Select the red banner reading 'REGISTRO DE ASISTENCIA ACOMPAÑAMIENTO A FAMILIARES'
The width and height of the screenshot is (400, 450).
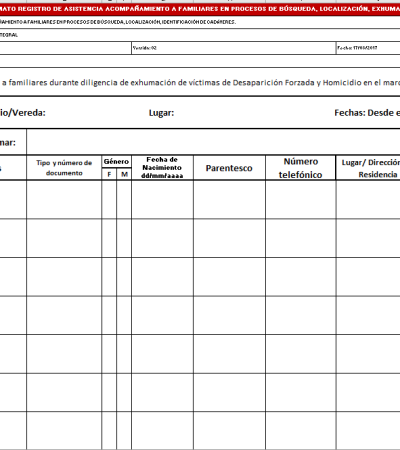(x=200, y=9)
